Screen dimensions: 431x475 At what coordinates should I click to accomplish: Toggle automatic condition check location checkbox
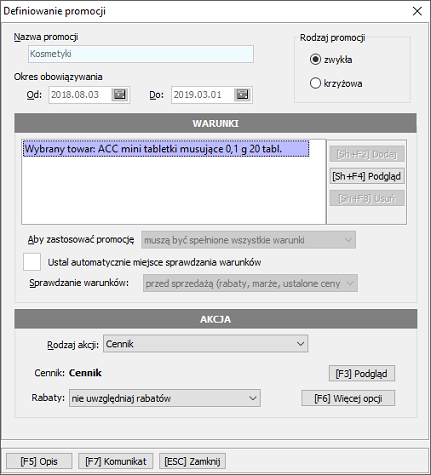32,262
